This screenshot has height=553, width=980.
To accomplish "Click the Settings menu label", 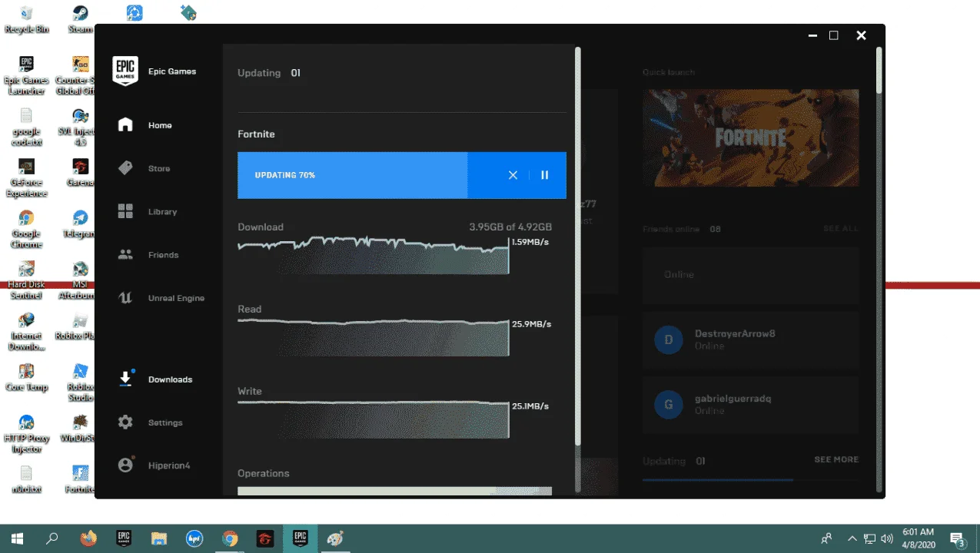I will [165, 422].
